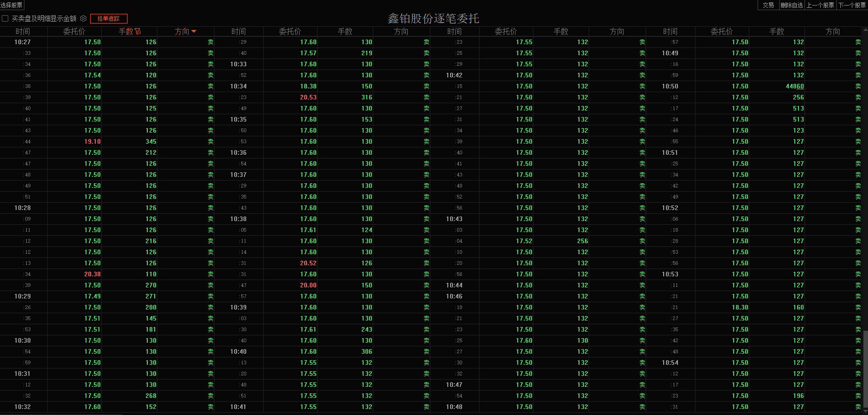Select the 10:32 time row

[23, 407]
